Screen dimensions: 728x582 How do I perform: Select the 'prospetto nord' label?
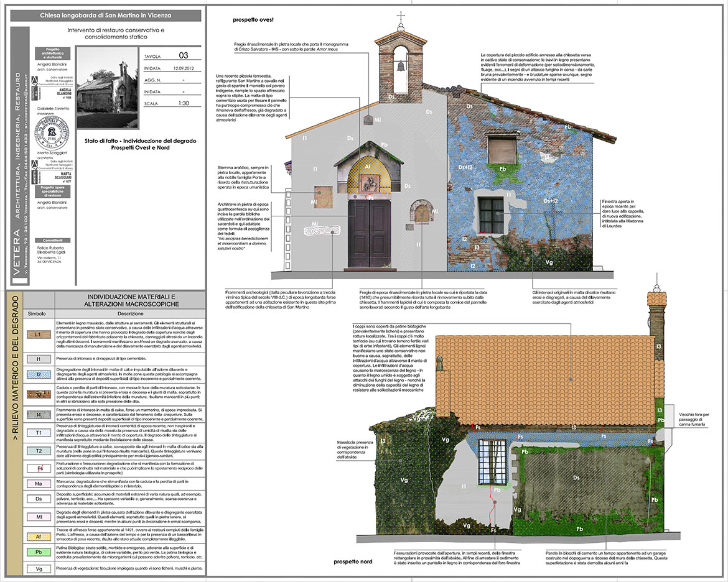pyautogui.click(x=351, y=562)
